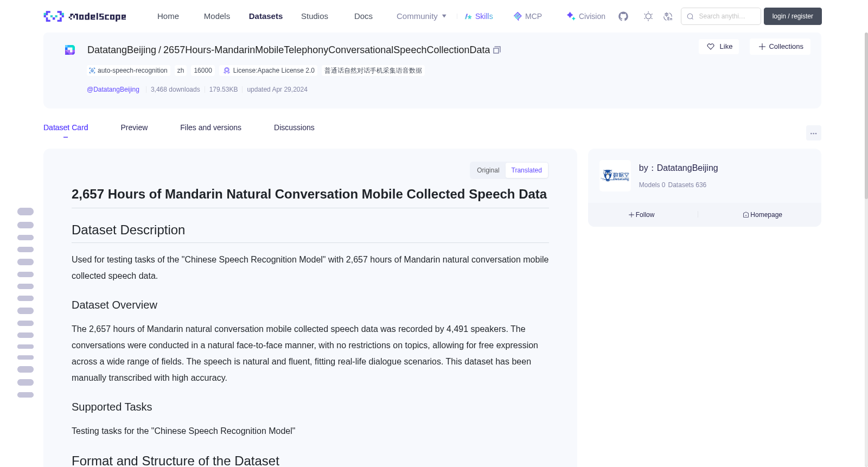Click the by: DatatangBeijing author name

pyautogui.click(x=678, y=168)
